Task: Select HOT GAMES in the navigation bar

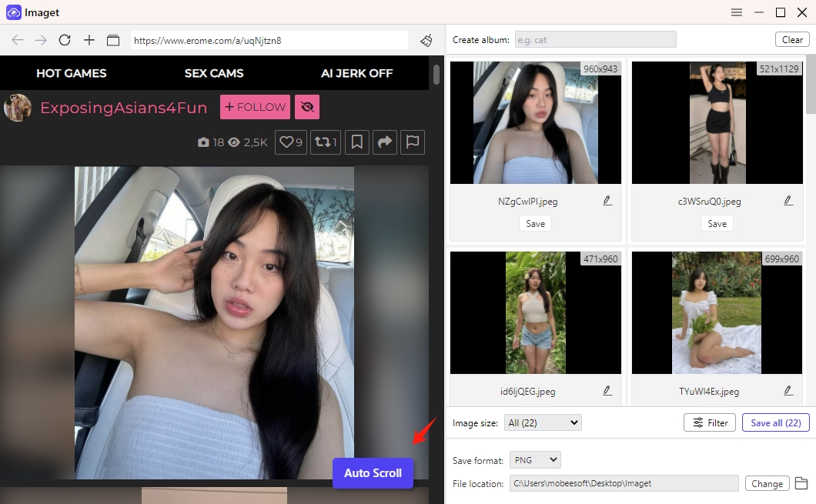Action: point(72,73)
